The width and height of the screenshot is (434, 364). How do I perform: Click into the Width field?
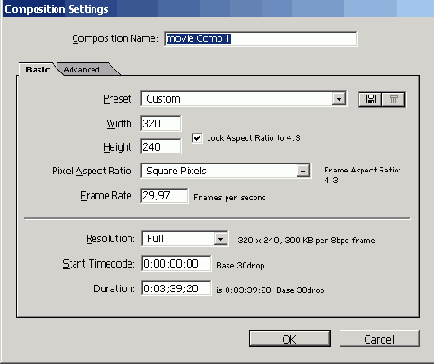[x=161, y=124]
